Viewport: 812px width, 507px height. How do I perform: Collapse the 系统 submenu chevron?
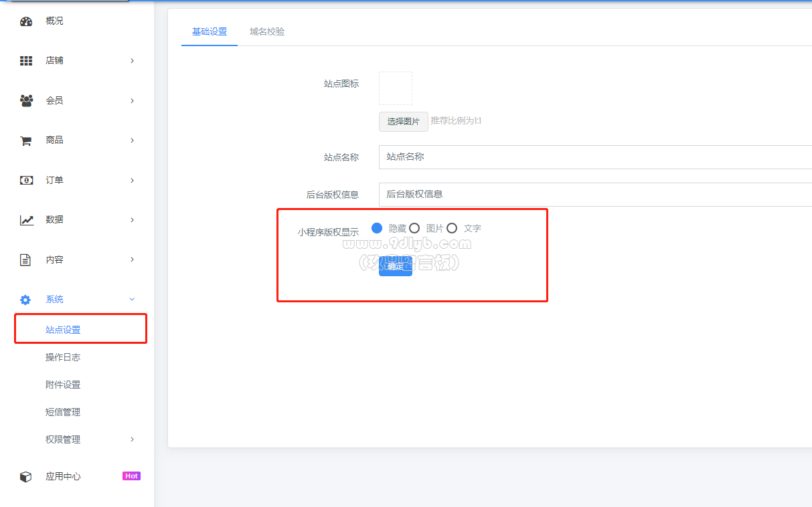pyautogui.click(x=132, y=299)
